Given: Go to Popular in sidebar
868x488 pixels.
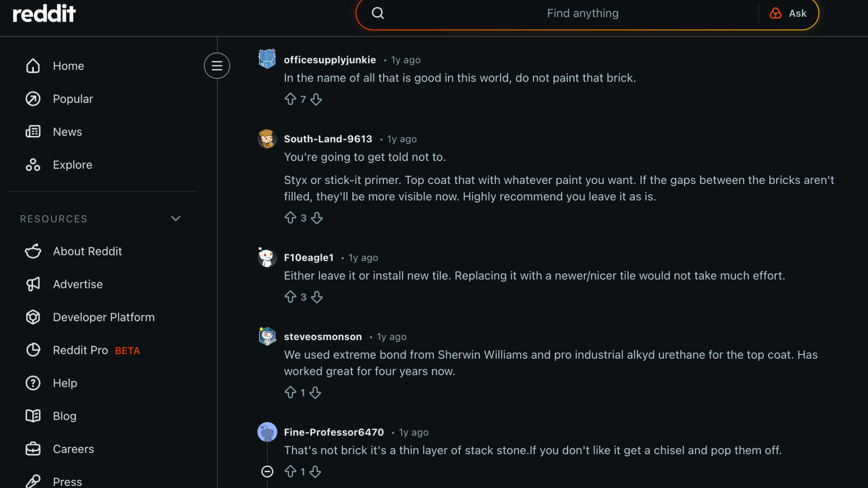Looking at the screenshot, I should 73,99.
